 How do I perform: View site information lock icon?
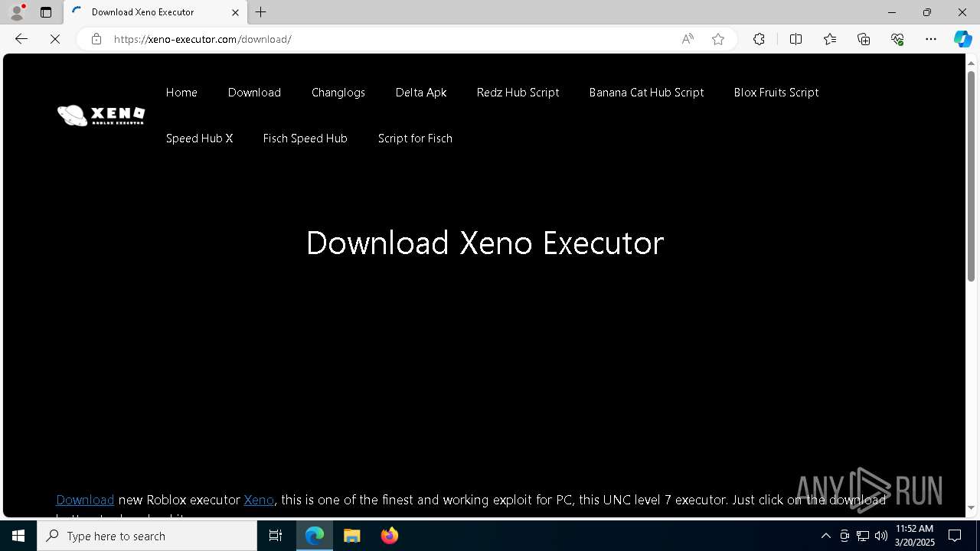pos(96,39)
